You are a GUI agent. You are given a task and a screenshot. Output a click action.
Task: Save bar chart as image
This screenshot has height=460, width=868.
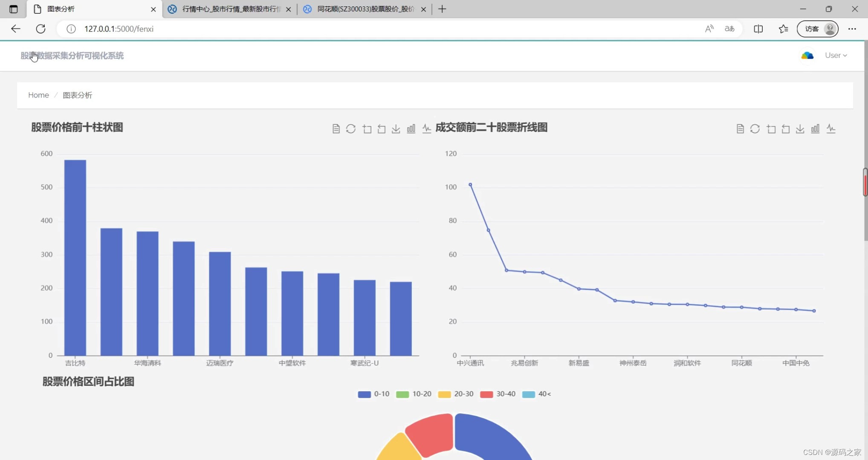point(396,129)
